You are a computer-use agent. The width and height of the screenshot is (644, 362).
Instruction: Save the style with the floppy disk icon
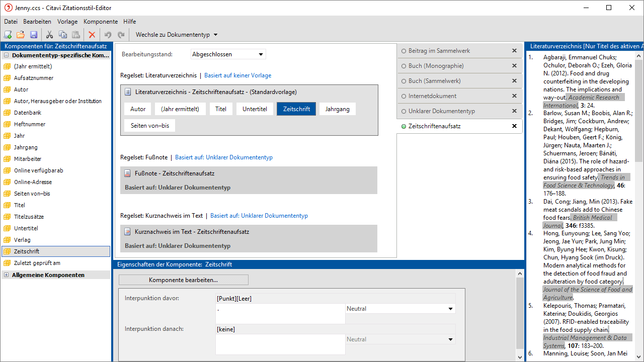tap(34, 35)
